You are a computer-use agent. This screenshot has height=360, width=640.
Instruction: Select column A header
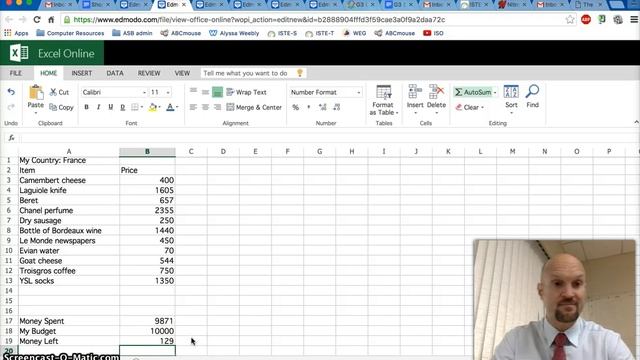69,151
